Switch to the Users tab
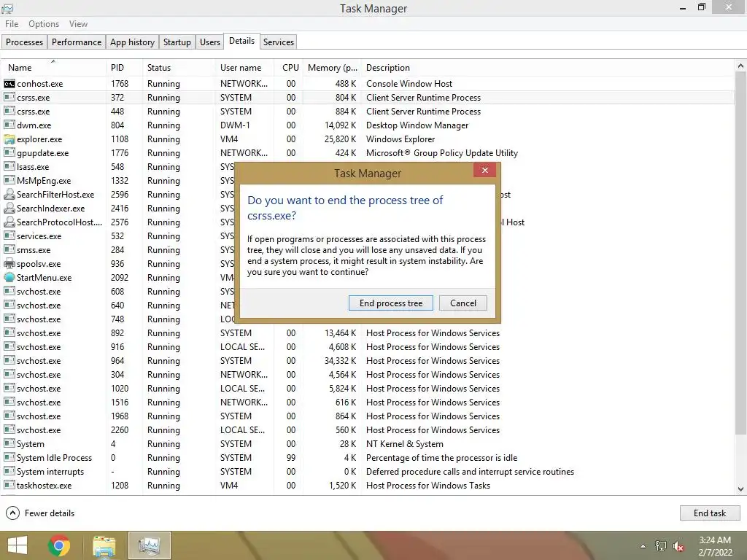 coord(209,42)
